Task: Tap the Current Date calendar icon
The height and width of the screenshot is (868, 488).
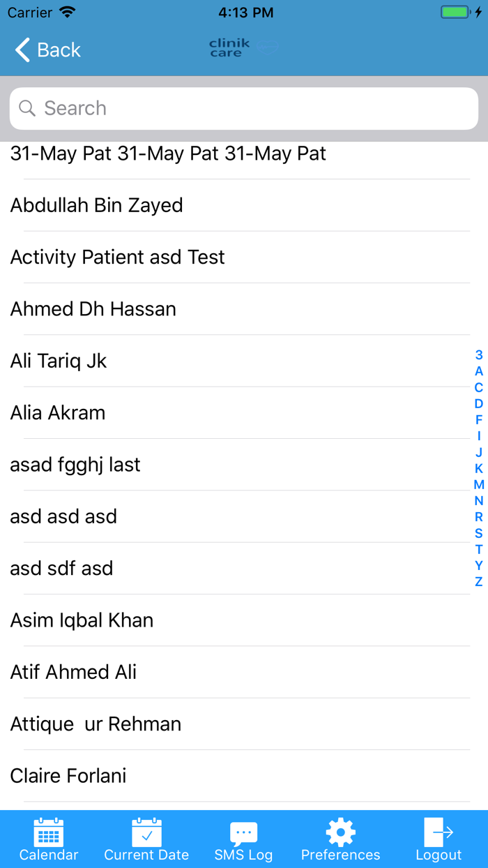Action: [x=146, y=832]
